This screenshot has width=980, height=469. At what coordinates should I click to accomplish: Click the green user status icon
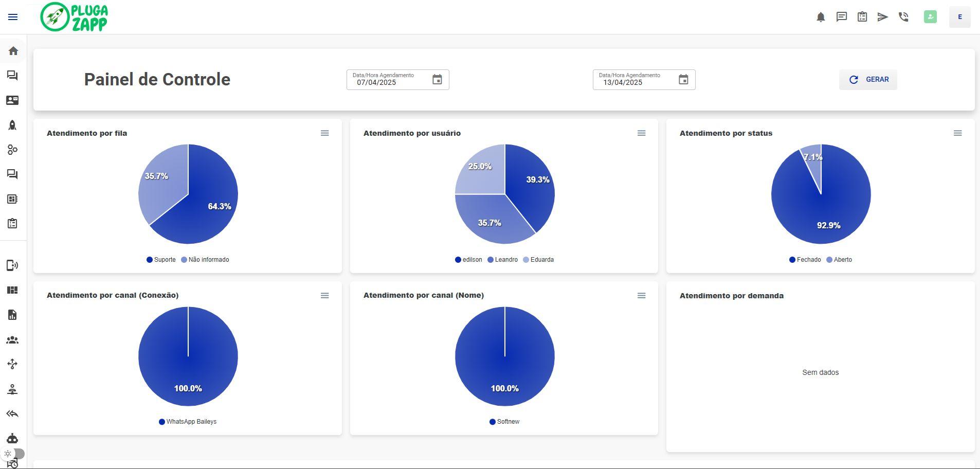pos(930,17)
